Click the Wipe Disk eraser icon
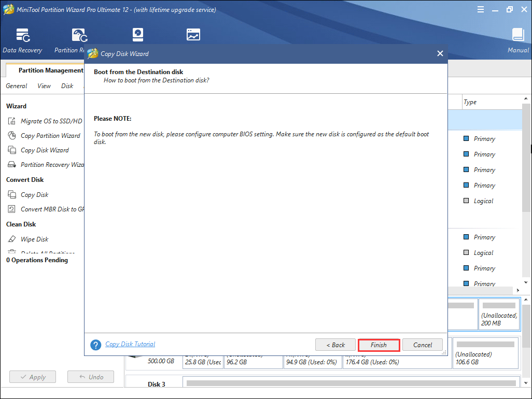The image size is (532, 399). tap(12, 239)
